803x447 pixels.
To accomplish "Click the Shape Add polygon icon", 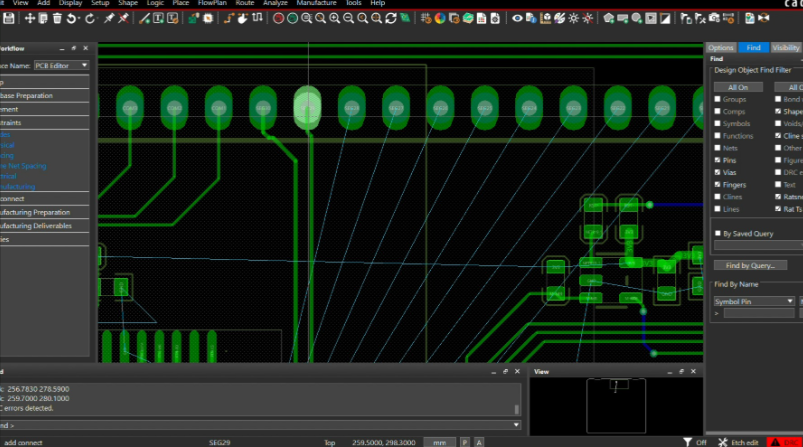I will [608, 18].
